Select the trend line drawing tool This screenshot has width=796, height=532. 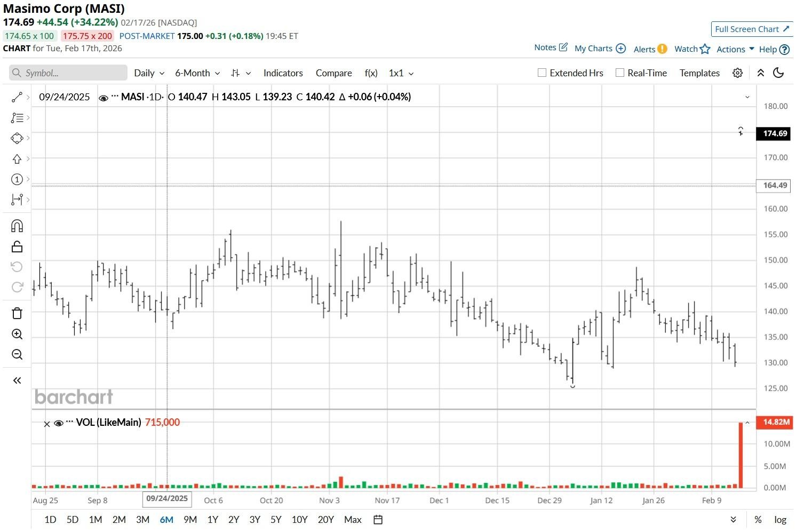(17, 97)
